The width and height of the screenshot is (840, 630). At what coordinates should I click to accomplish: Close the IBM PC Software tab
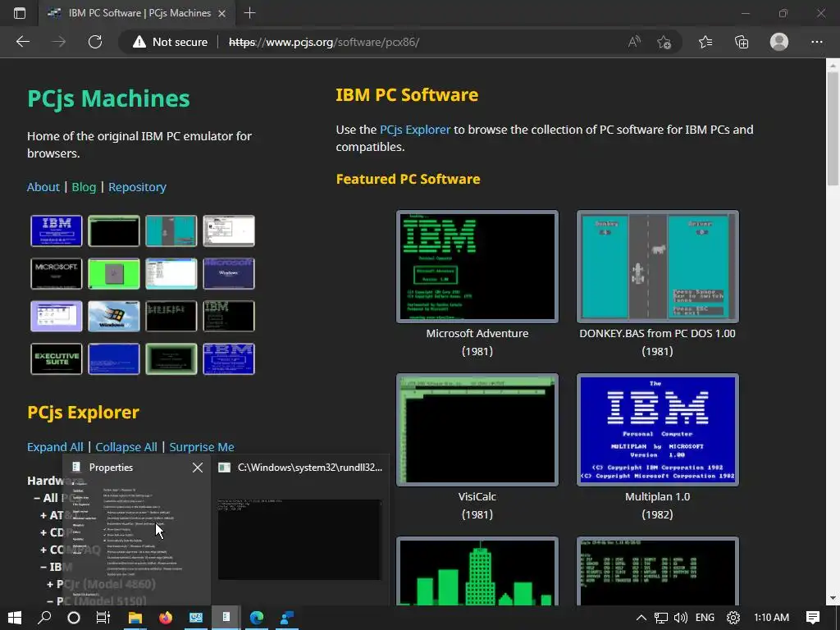click(221, 13)
